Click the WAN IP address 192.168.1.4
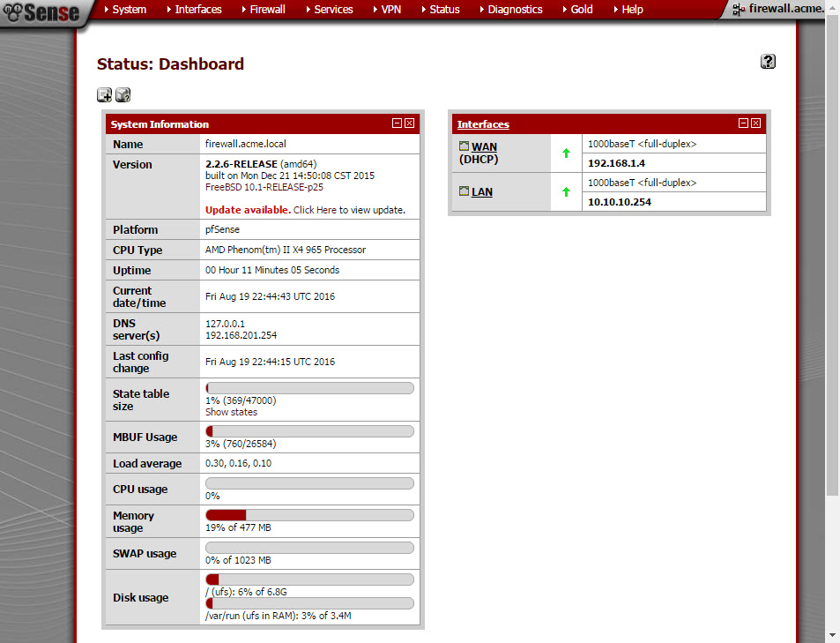This screenshot has width=840, height=643. coord(617,163)
